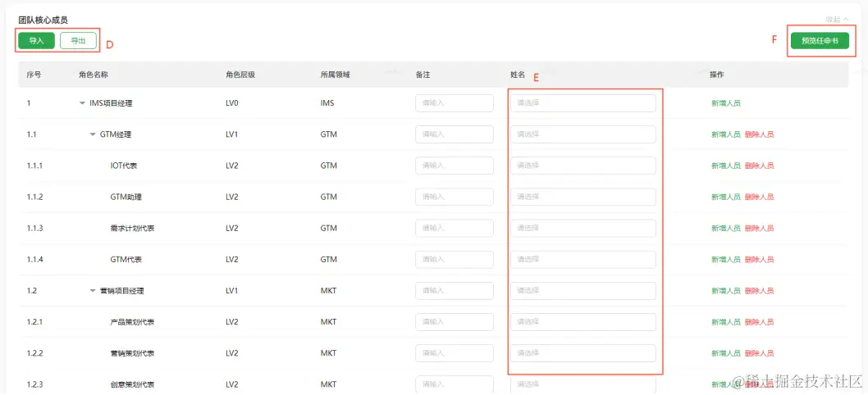868x395 pixels.
Task: Click 新增人员 in 营销项目经理 row
Action: [726, 291]
